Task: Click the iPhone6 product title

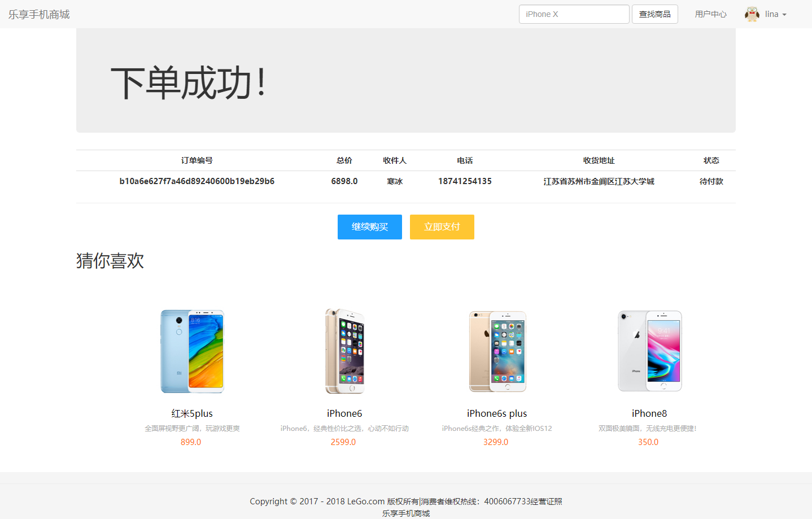Action: [344, 413]
